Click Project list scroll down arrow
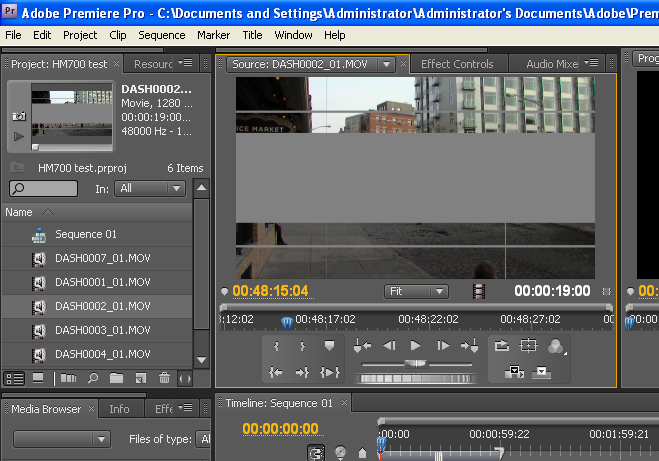 click(202, 360)
